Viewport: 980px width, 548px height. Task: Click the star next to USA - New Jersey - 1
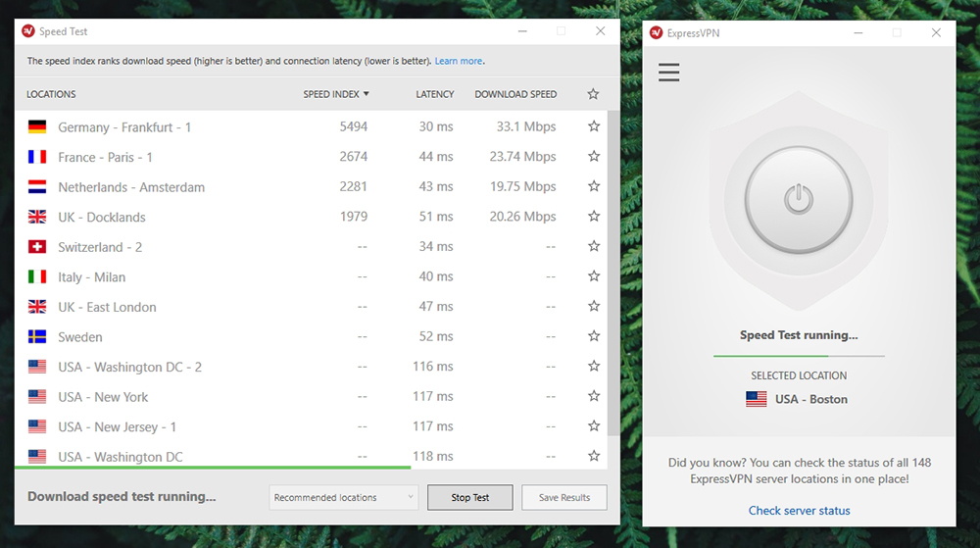(x=594, y=426)
